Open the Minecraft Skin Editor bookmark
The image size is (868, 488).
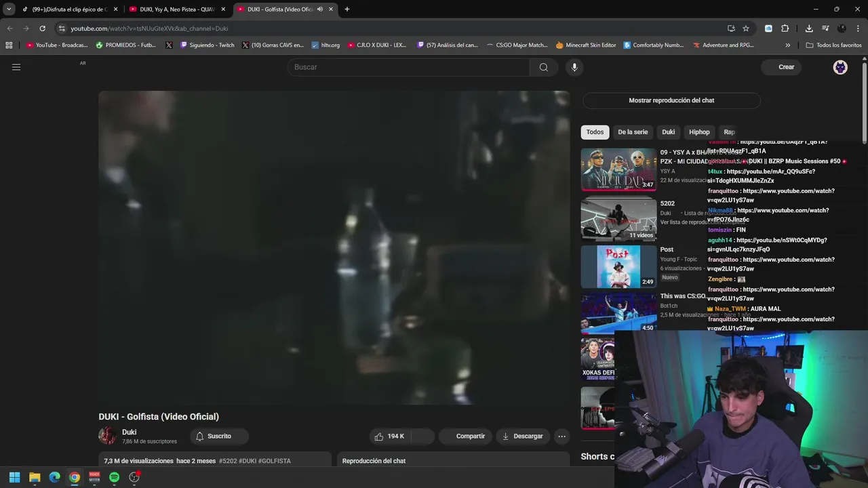pos(585,45)
